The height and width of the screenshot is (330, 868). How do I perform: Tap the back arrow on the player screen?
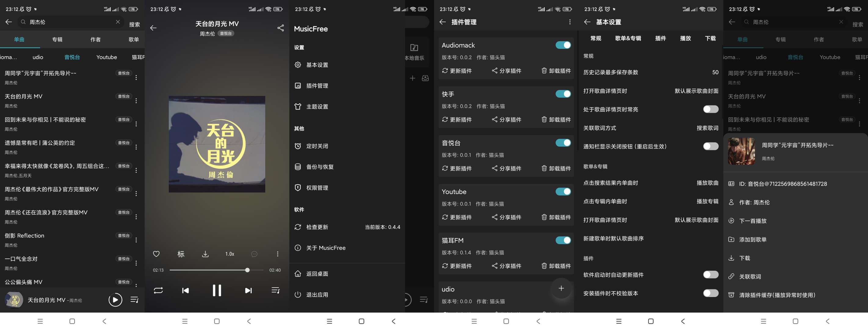pos(153,28)
